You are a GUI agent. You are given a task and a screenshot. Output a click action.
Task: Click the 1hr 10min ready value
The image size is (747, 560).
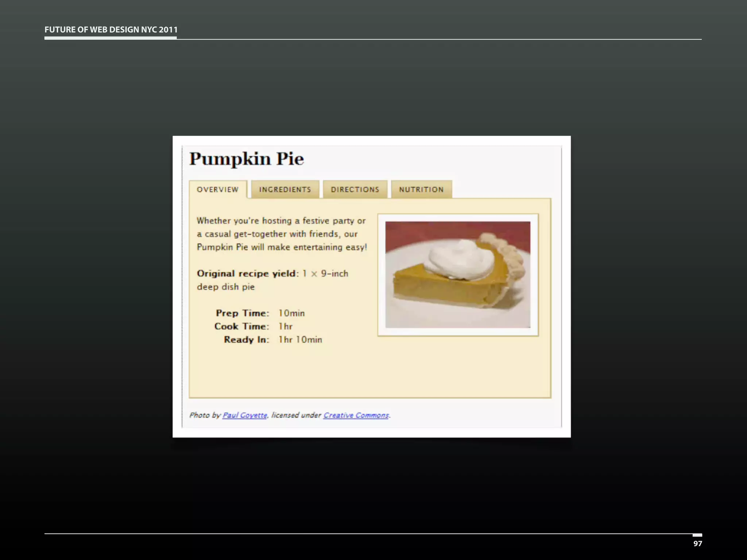300,340
